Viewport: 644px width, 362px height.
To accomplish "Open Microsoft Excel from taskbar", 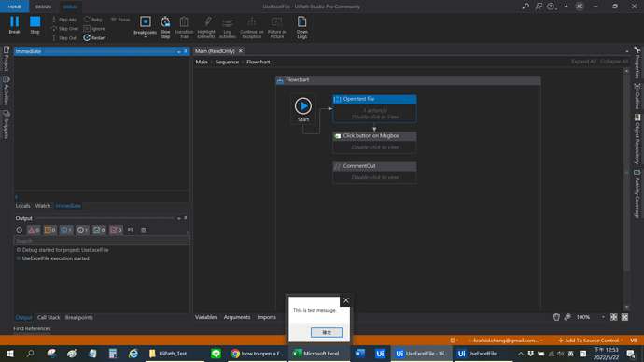I will [x=319, y=354].
